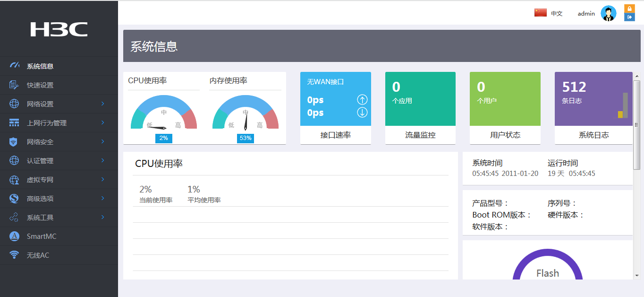Expand the 网络安全 chevron
The image size is (644, 297).
tap(102, 141)
